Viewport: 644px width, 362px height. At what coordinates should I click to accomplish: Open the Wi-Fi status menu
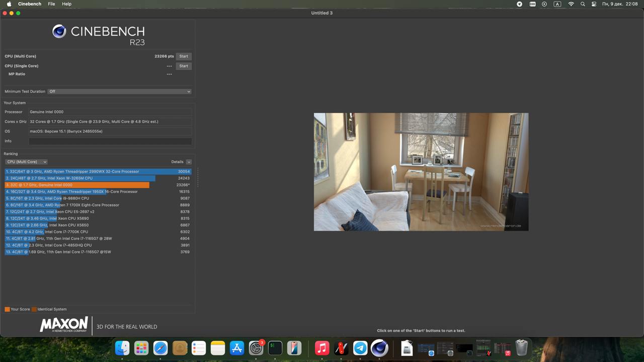point(571,4)
